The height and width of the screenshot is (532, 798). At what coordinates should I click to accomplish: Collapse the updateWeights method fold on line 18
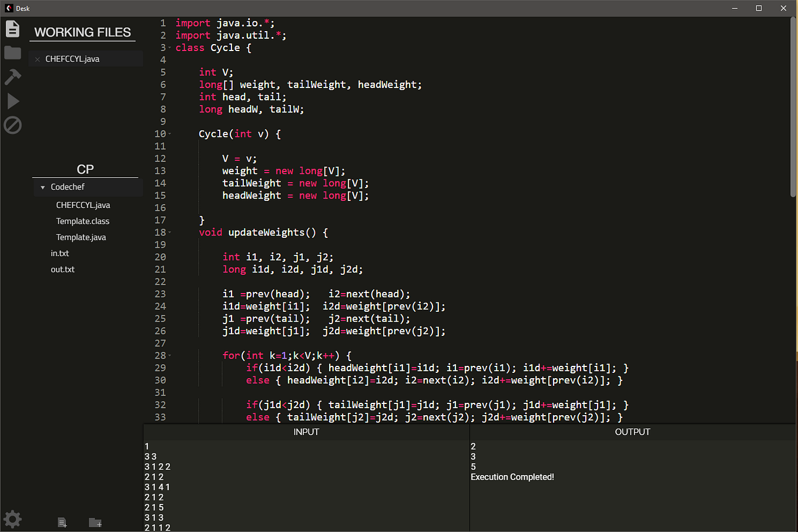click(170, 232)
